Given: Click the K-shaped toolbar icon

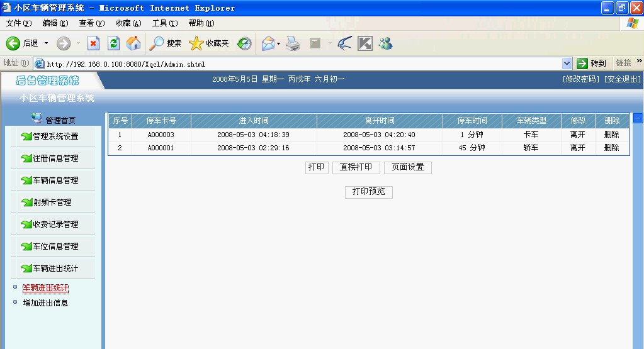Looking at the screenshot, I should tap(365, 43).
